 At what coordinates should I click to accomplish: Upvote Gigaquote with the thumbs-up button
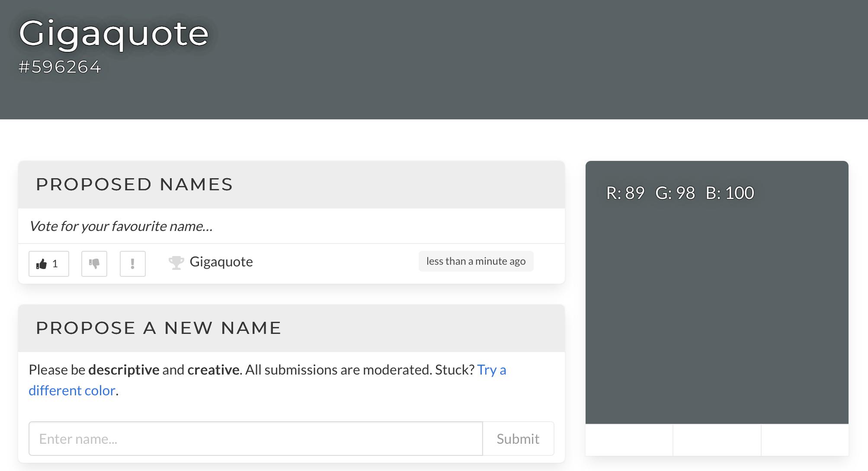point(48,263)
